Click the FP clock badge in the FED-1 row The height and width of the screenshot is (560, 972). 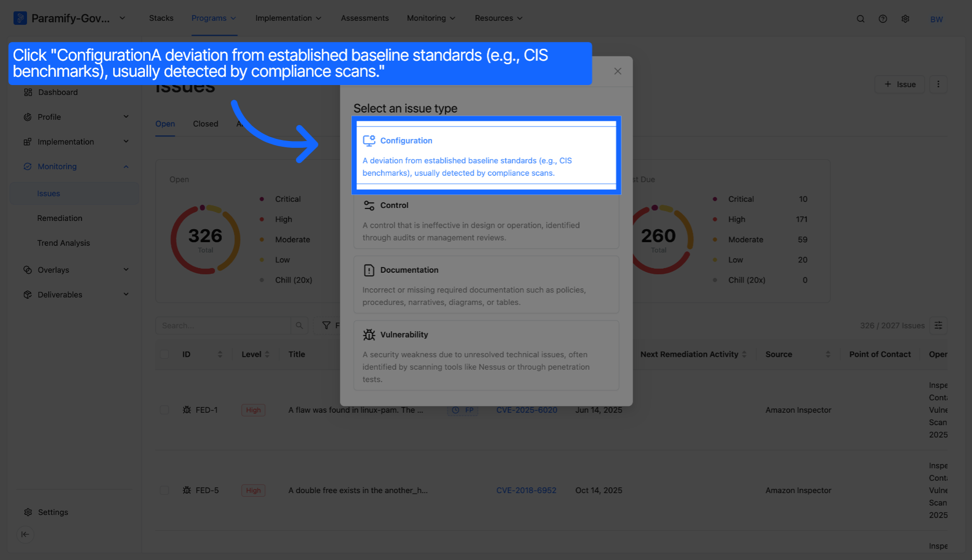pyautogui.click(x=462, y=410)
